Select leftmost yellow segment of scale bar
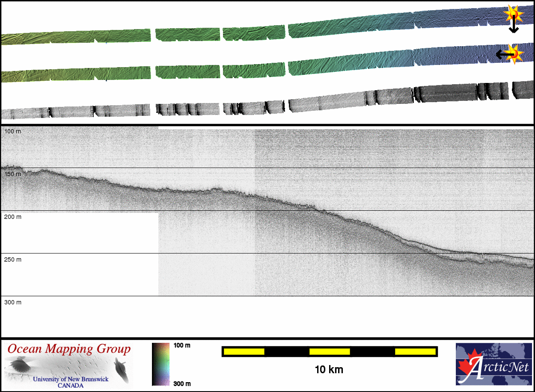Image resolution: width=535 pixels, height=392 pixels. [244, 351]
